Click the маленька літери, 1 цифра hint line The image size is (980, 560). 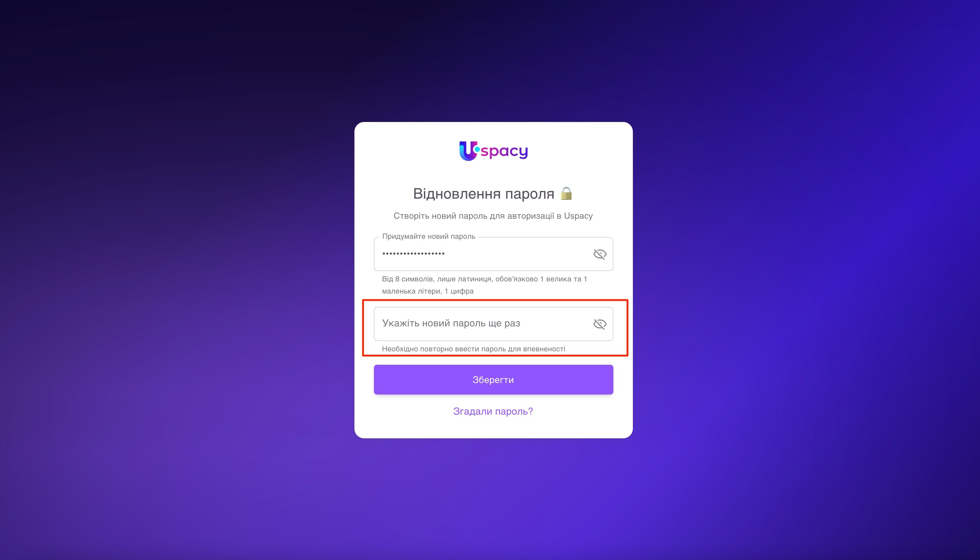(428, 291)
